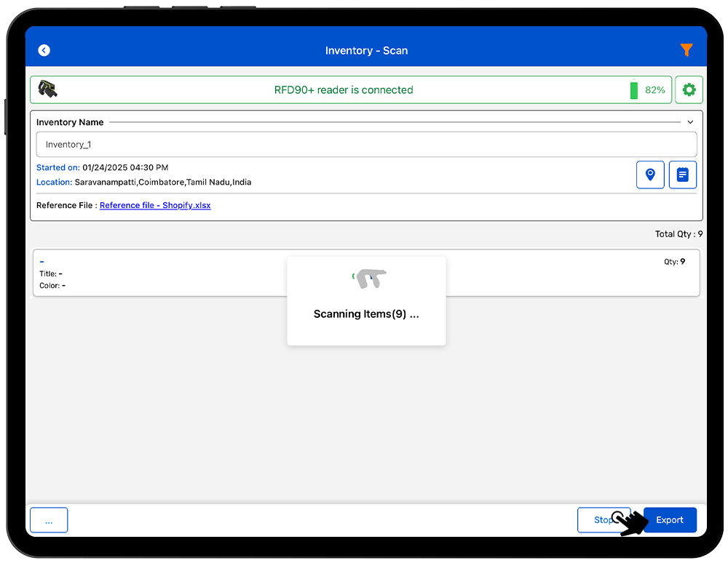Open reader settings via the gear icon

point(689,90)
